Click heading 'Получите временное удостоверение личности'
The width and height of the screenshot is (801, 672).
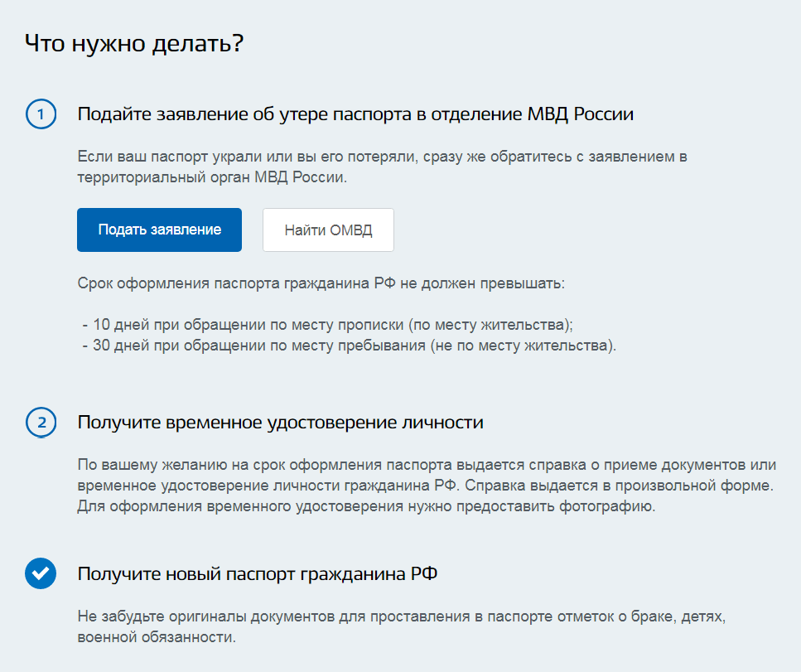pyautogui.click(x=281, y=423)
